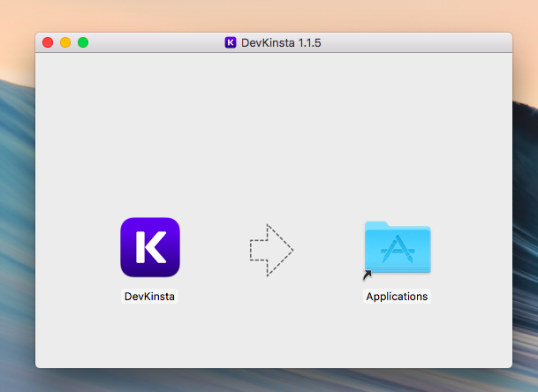The height and width of the screenshot is (392, 538).
Task: Click the white K letter inside DevKinsta logo
Action: click(150, 247)
